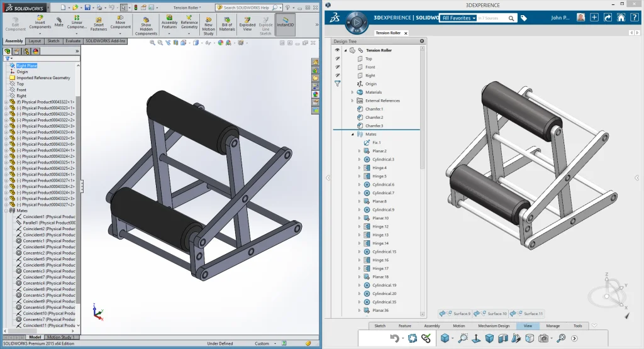The image size is (644, 349).
Task: Expand the Materials node in Design Tree
Action: tap(352, 92)
